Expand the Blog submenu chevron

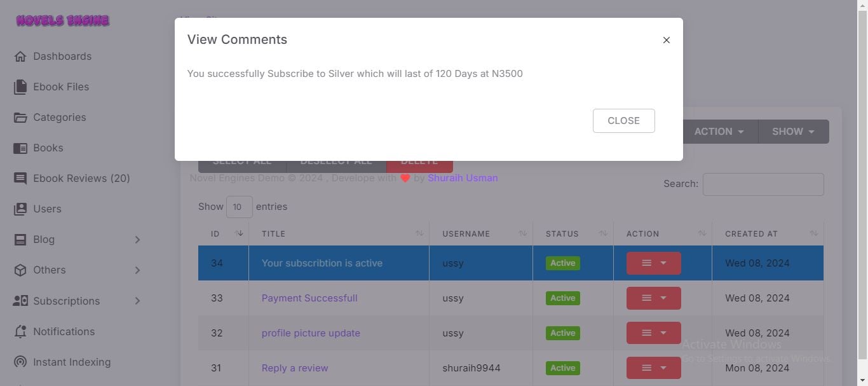(x=137, y=240)
